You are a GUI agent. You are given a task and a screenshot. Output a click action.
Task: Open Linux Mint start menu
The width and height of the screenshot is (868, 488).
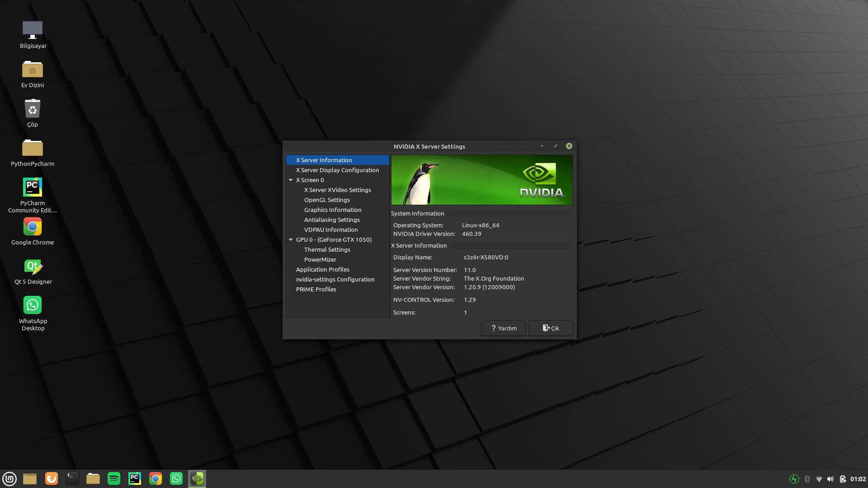point(9,479)
